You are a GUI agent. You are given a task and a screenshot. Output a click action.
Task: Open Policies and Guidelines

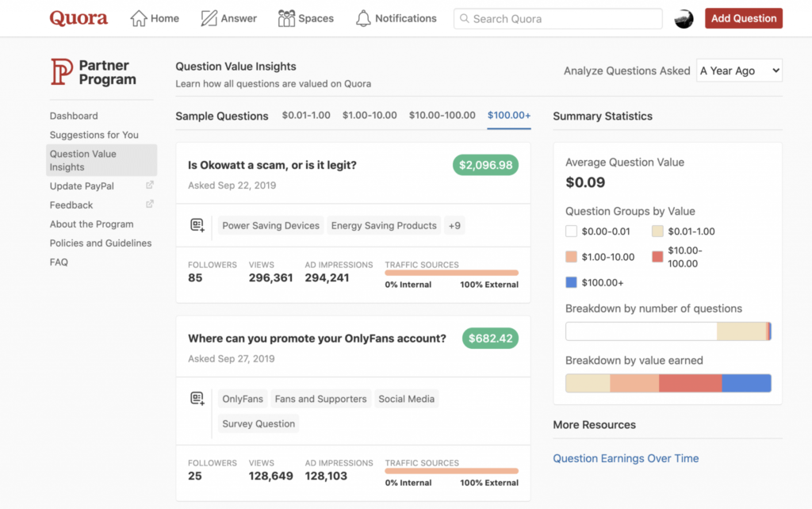pos(101,243)
